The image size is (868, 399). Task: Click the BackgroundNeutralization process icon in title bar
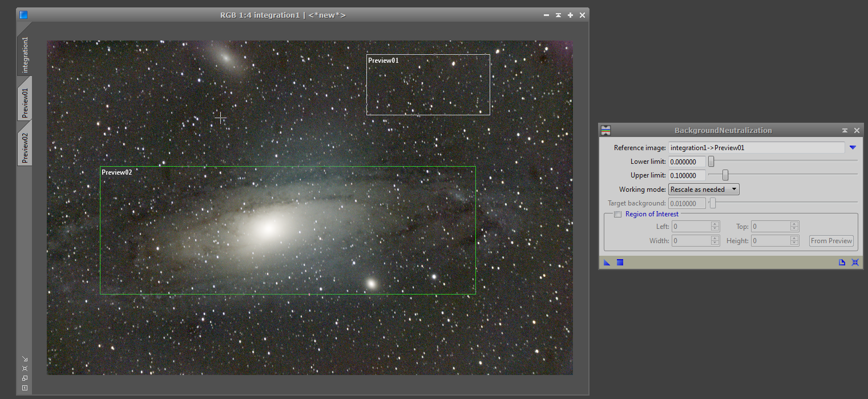[x=606, y=131]
